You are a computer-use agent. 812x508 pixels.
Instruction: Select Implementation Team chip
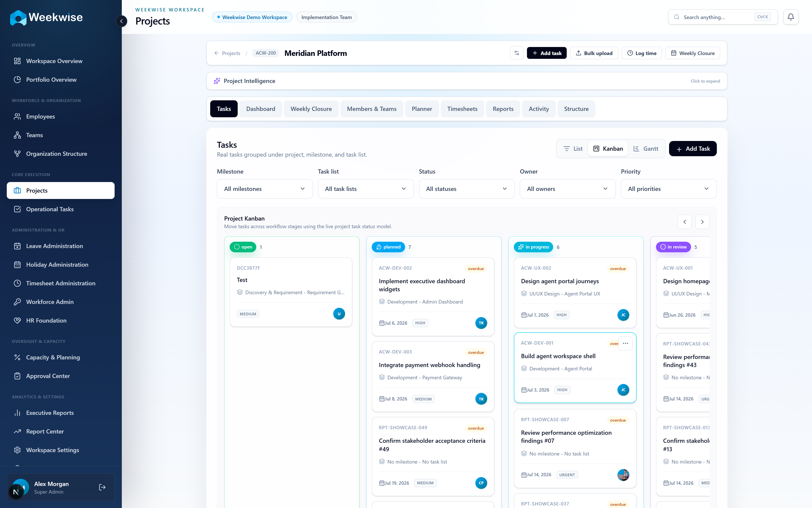tap(326, 17)
